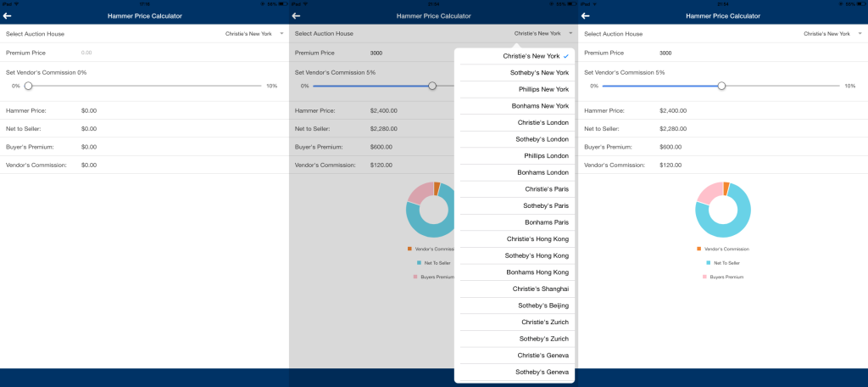Tap back arrow on the 0% commission screen
Screen dimensions: 868x387
[7, 16]
